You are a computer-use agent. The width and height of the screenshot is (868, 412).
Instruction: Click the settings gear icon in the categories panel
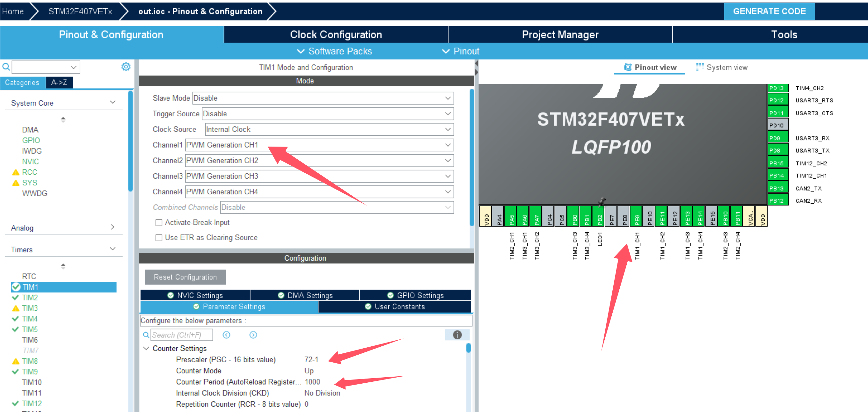pos(126,67)
